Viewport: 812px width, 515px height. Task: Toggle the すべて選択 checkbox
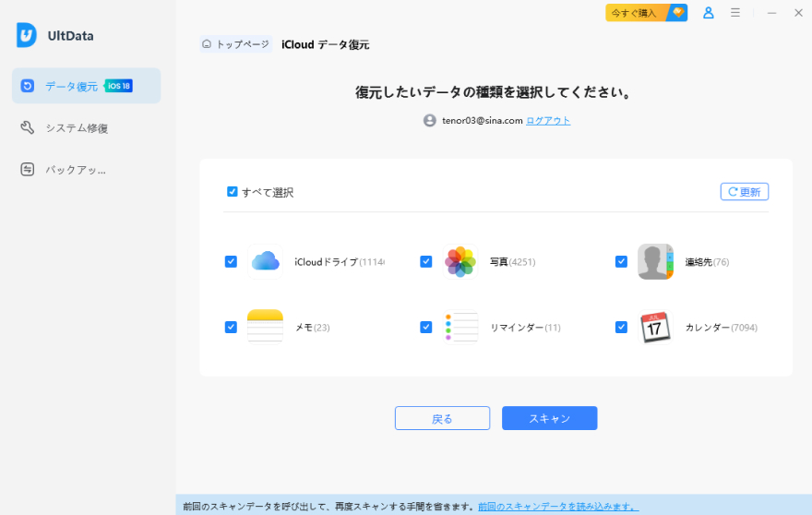[232, 192]
